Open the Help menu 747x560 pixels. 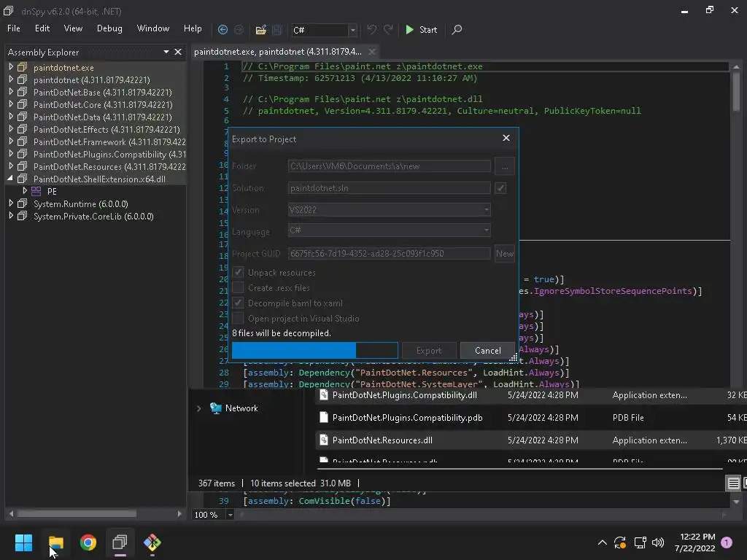[193, 28]
